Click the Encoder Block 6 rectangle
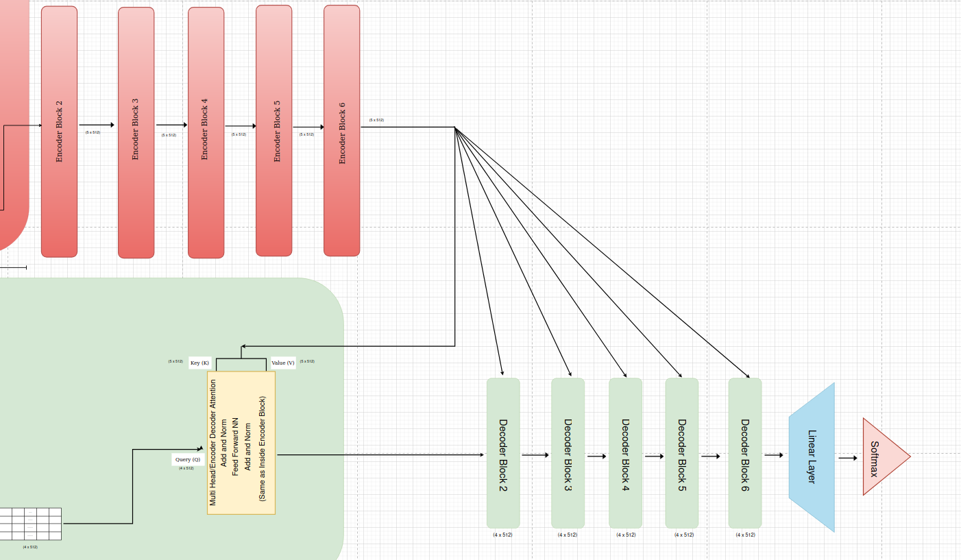The image size is (961, 560). (x=341, y=130)
